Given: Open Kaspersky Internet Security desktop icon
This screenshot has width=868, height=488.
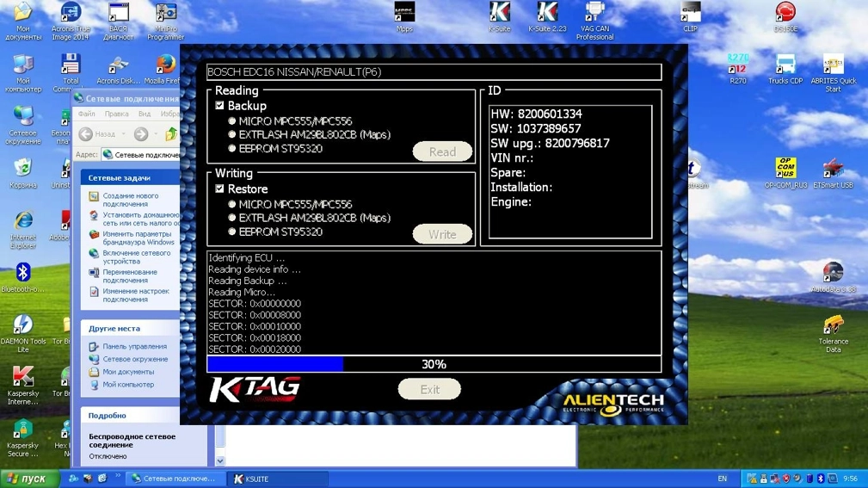Looking at the screenshot, I should pos(22,386).
